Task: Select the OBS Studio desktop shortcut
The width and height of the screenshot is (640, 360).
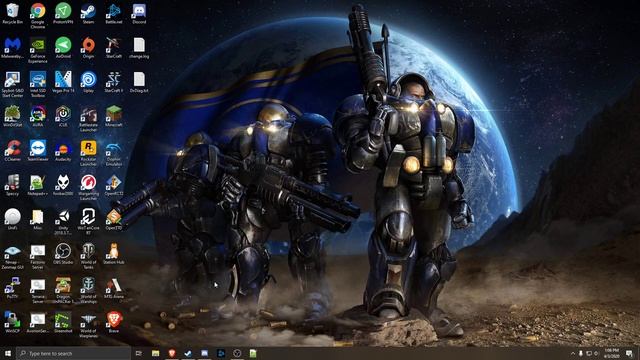Action: tap(63, 254)
